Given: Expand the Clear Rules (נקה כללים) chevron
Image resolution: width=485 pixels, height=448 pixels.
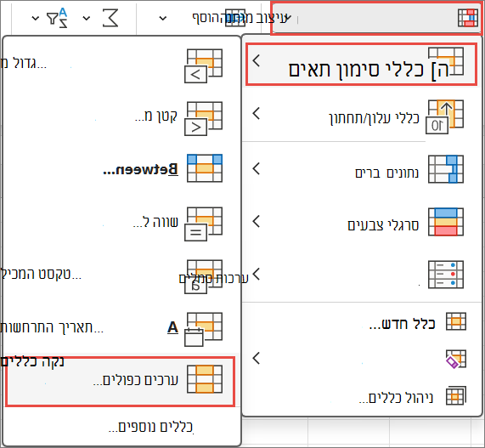Looking at the screenshot, I should pyautogui.click(x=257, y=358).
